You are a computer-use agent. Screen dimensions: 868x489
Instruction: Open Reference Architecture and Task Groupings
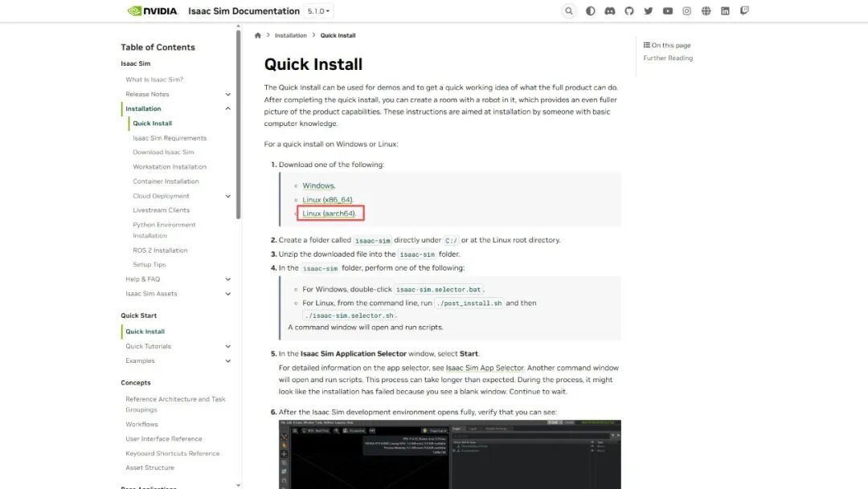(x=175, y=405)
